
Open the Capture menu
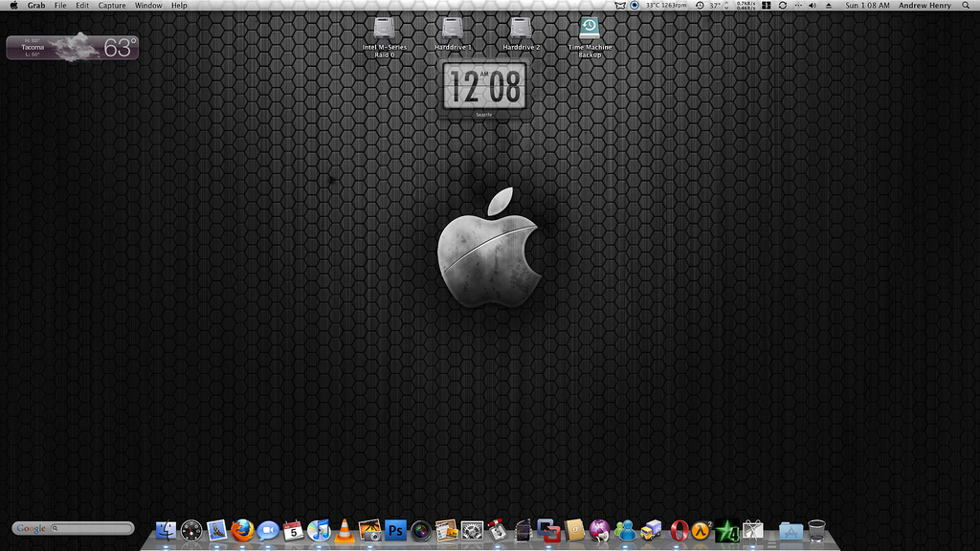112,5
